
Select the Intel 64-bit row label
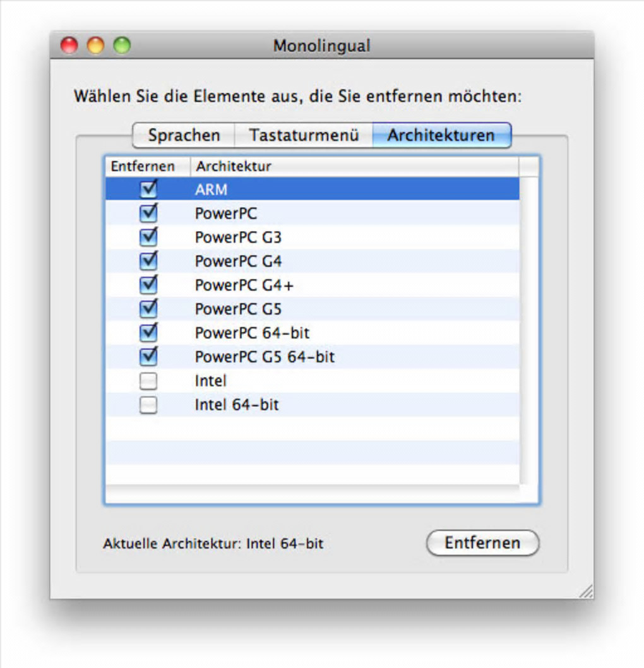(x=237, y=405)
